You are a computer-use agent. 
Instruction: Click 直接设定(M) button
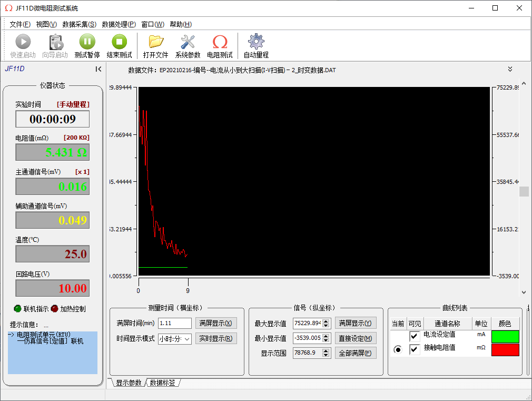(356, 338)
